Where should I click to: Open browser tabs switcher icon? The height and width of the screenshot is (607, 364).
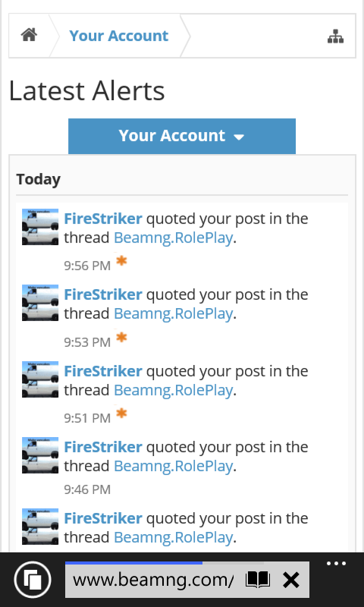(33, 580)
